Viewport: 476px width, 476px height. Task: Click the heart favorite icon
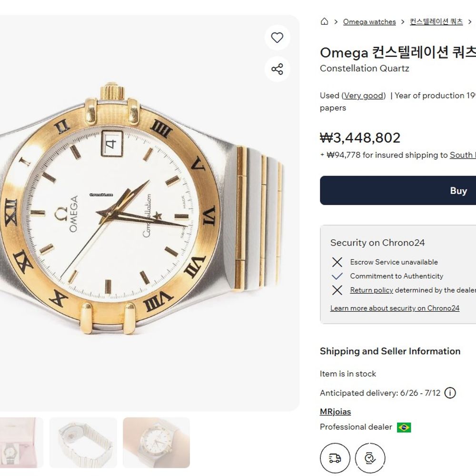point(277,38)
